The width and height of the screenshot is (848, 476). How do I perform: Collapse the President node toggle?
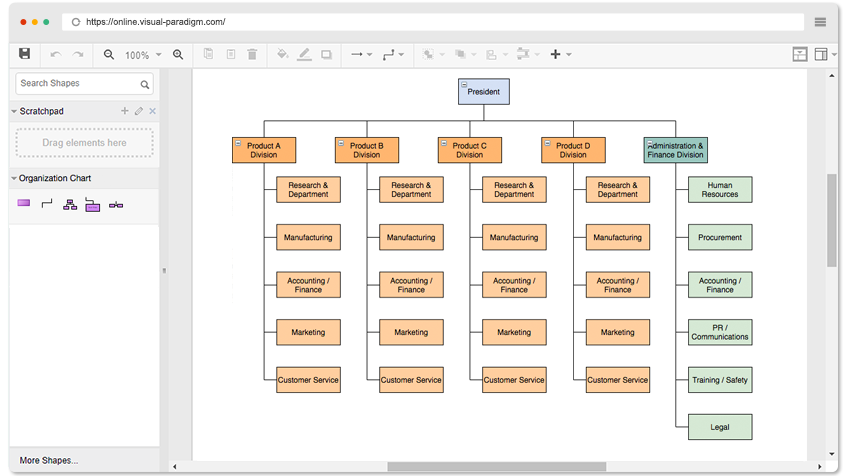pyautogui.click(x=464, y=85)
